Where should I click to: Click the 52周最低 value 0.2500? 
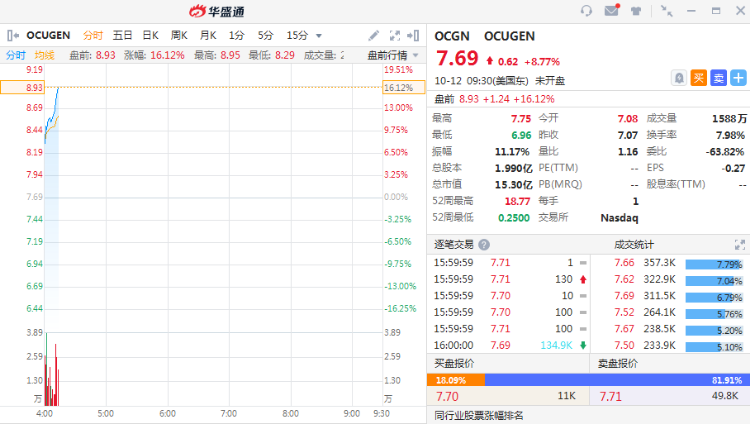514,218
